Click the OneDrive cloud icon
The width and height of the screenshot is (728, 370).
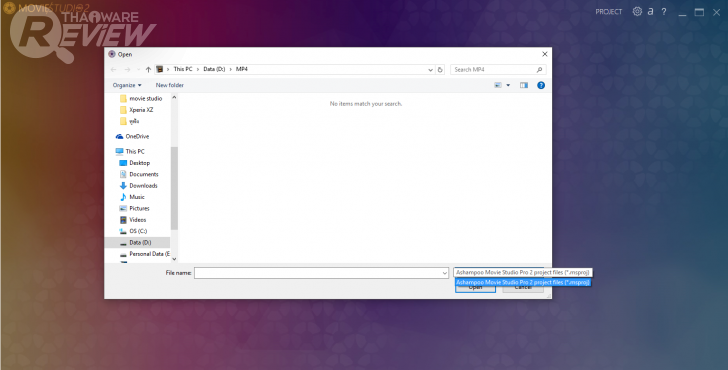[119, 136]
